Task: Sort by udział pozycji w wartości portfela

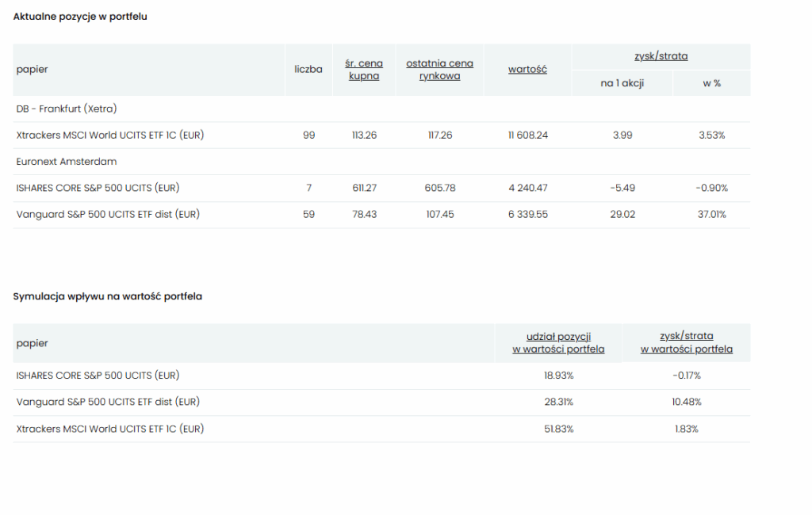Action: [x=558, y=343]
